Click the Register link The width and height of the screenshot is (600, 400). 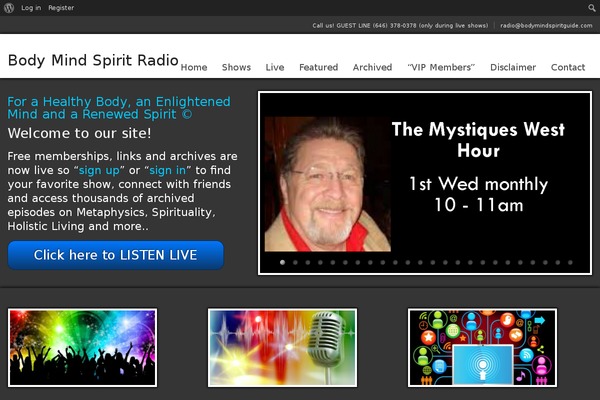pyautogui.click(x=61, y=8)
